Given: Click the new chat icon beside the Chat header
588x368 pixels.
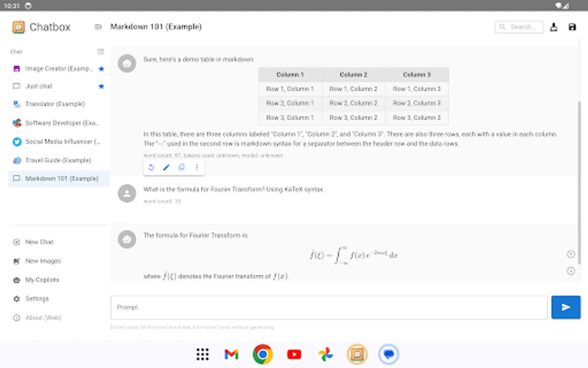Looking at the screenshot, I should click(101, 52).
